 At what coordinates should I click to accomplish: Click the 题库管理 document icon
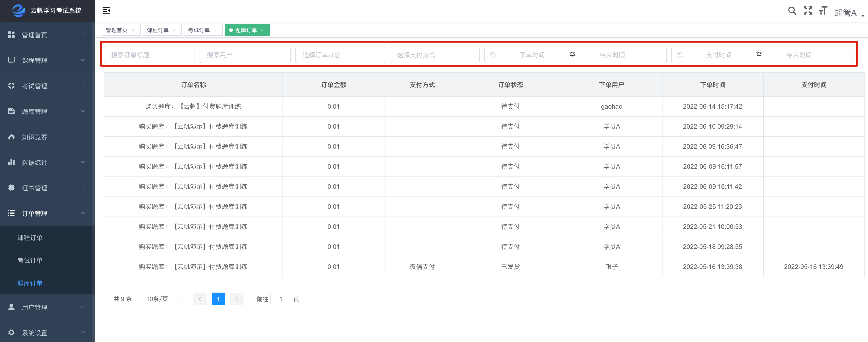point(11,111)
